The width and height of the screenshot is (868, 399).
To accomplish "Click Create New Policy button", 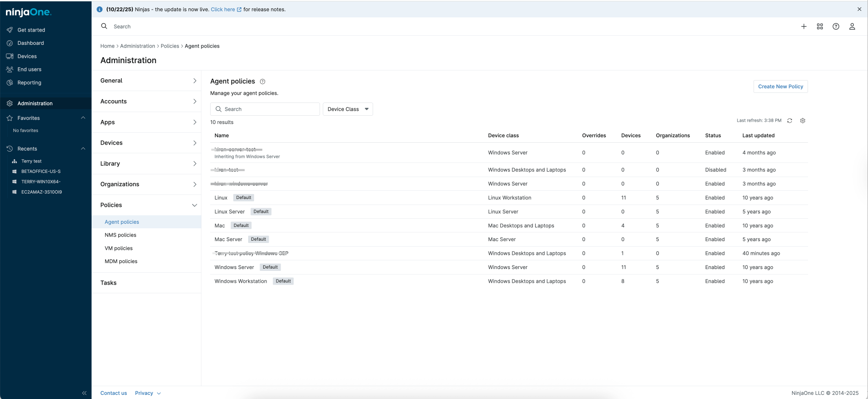I will coord(780,86).
